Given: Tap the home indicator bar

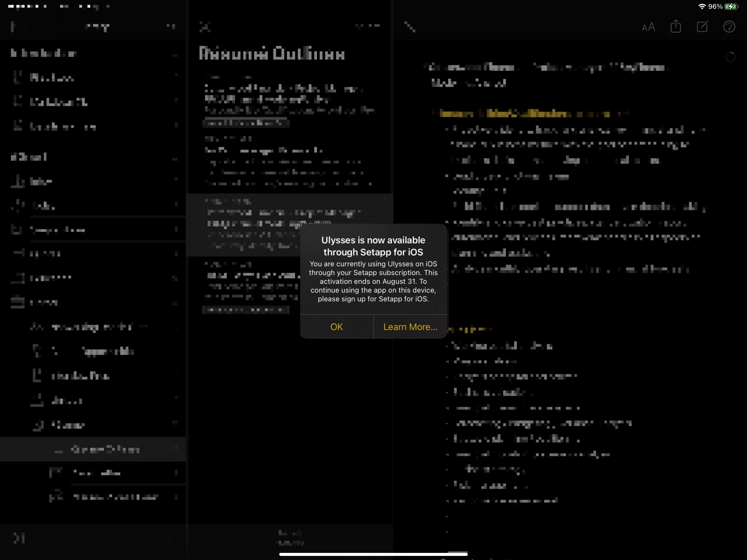Looking at the screenshot, I should (x=373, y=554).
